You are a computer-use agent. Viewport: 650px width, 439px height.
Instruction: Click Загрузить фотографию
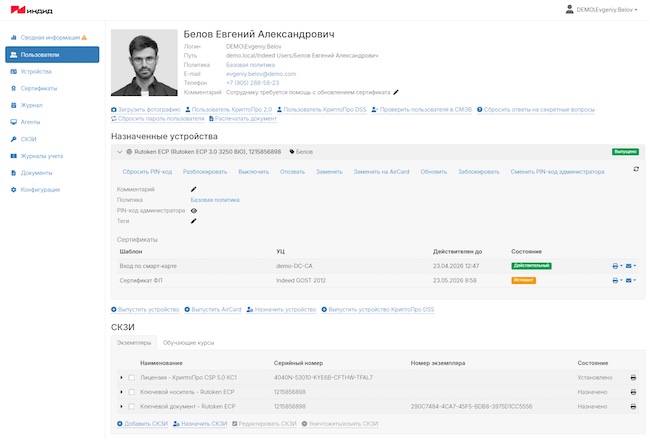click(x=146, y=109)
